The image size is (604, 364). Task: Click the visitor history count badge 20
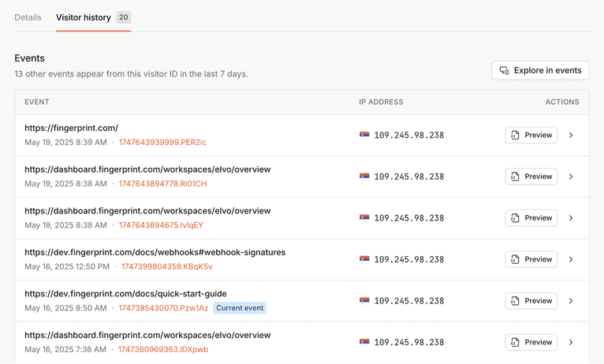click(x=123, y=17)
